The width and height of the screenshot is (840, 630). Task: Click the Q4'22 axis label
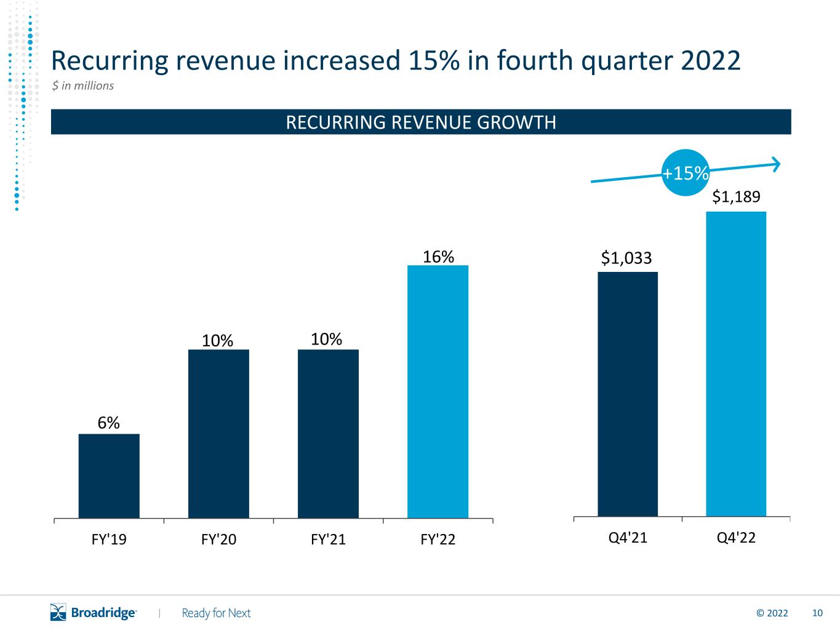pyautogui.click(x=736, y=538)
